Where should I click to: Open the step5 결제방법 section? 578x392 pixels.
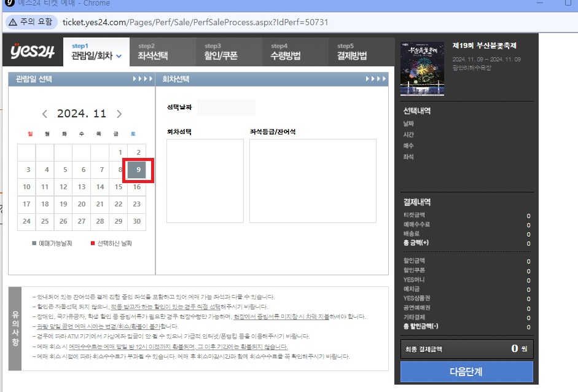[352, 53]
